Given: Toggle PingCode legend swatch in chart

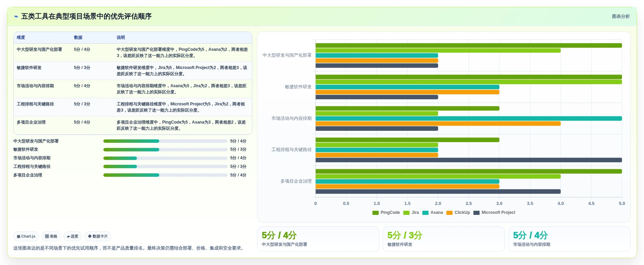Looking at the screenshot, I should [376, 213].
